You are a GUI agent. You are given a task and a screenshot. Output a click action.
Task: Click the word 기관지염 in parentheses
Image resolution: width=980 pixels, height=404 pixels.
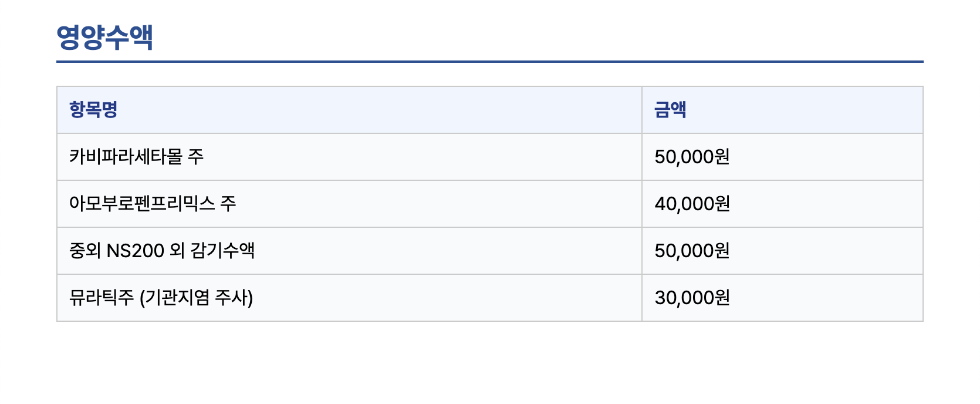click(x=177, y=298)
